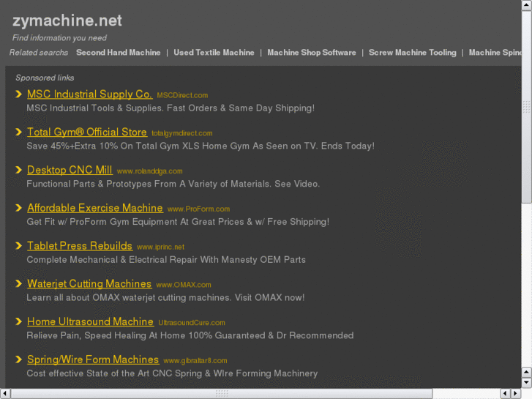
Task: Click the vertical scrollbar thumb
Action: pyautogui.click(x=527, y=108)
